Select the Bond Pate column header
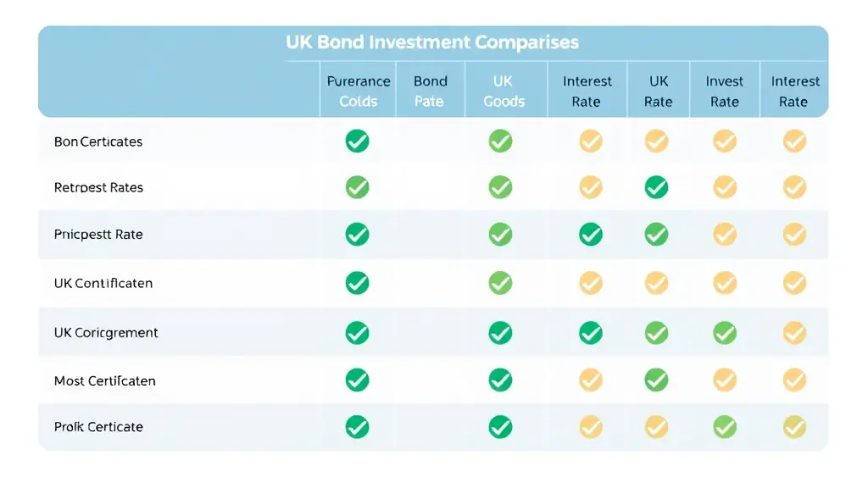 coord(430,91)
